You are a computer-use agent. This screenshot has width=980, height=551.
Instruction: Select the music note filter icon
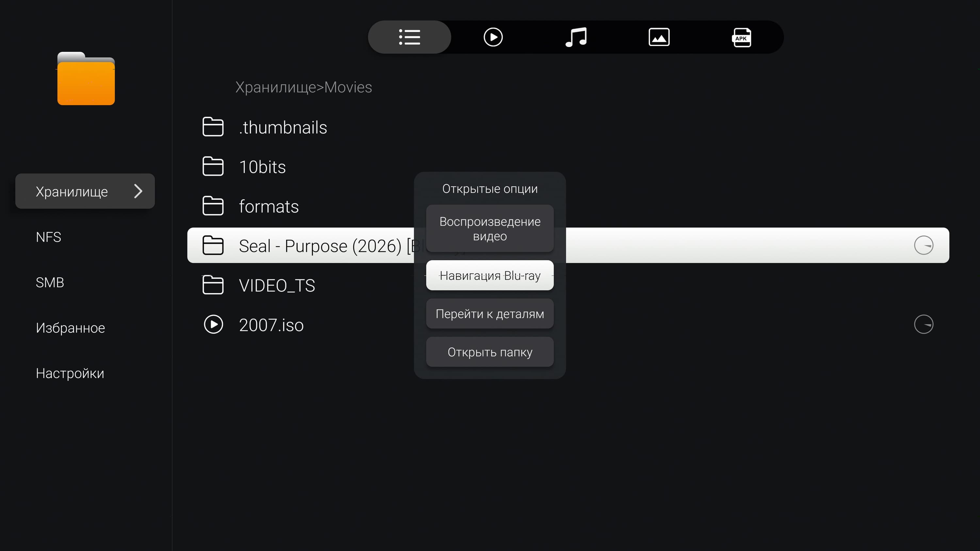click(x=576, y=37)
